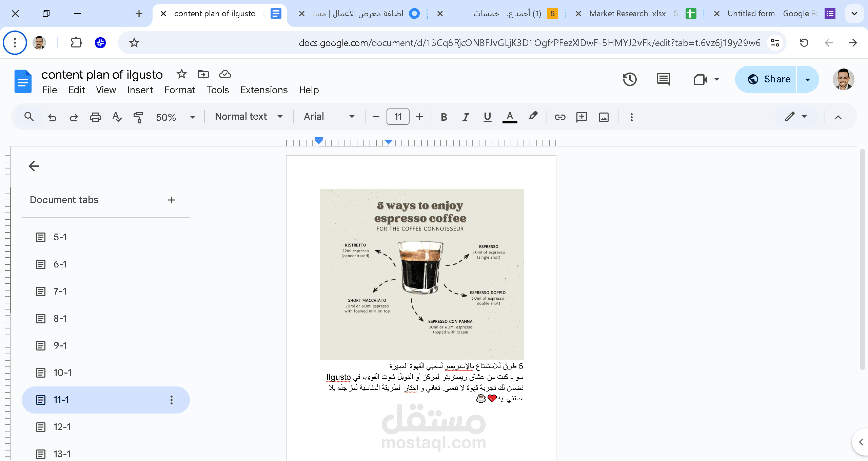The height and width of the screenshot is (461, 868).
Task: Open document tab 12-1
Action: point(106,427)
